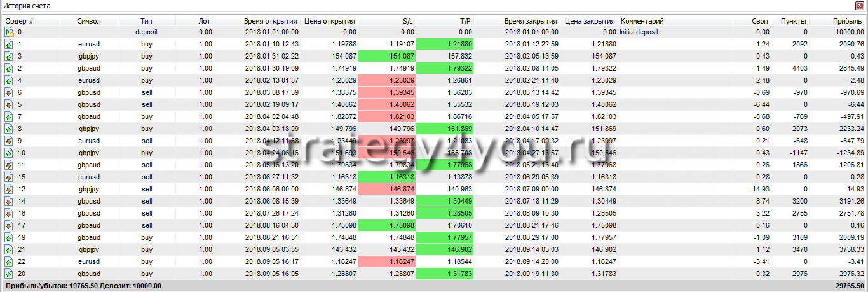
Task: Click the sell icon next to order 9
Action: (9, 141)
